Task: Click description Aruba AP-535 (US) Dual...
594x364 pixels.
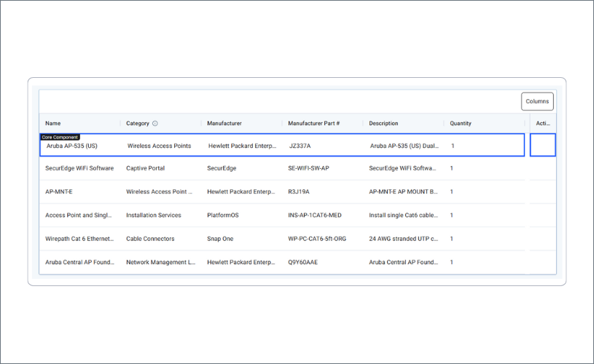Action: [405, 146]
